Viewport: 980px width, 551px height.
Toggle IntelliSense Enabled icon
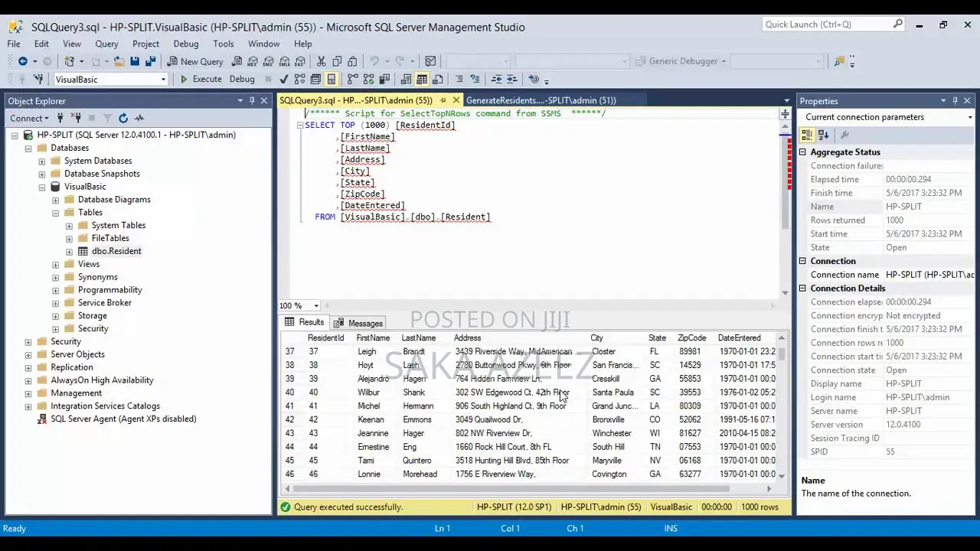(331, 79)
